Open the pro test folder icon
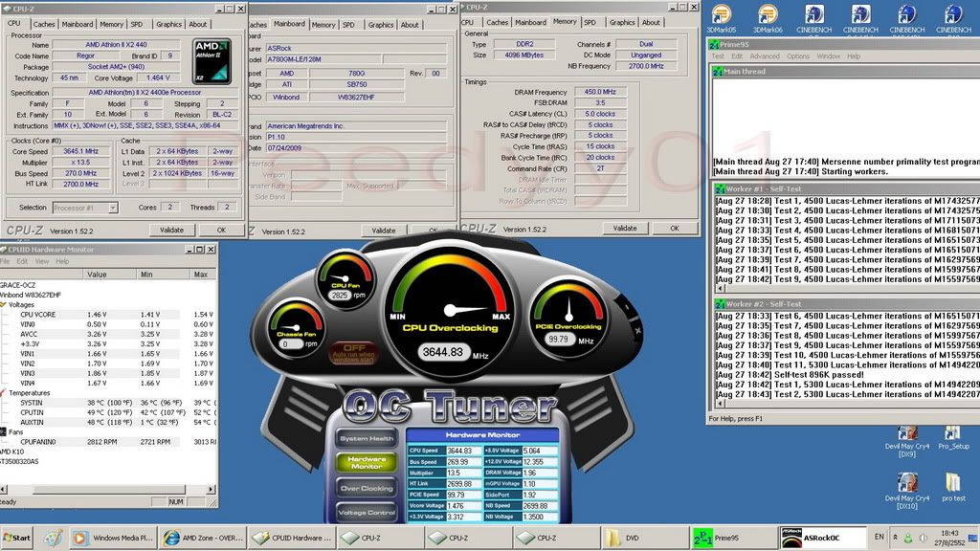The image size is (980, 551). pos(953,487)
